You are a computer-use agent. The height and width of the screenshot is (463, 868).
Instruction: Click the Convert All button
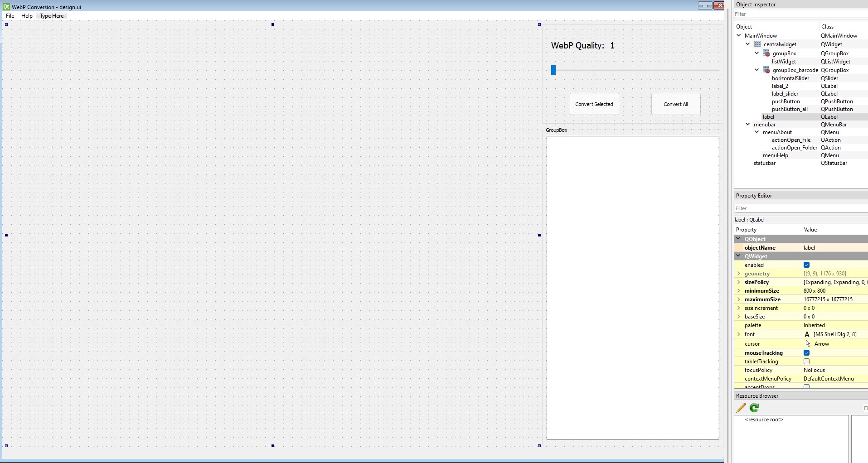pos(675,104)
